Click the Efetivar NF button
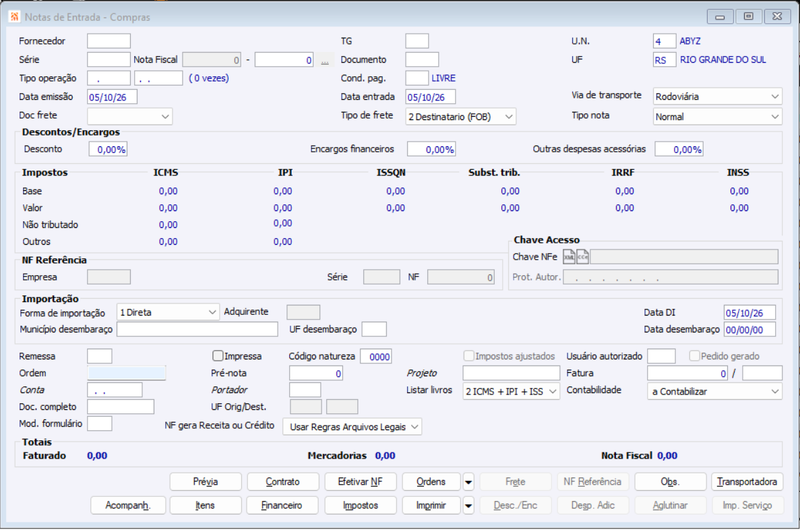The image size is (800, 530). click(360, 482)
